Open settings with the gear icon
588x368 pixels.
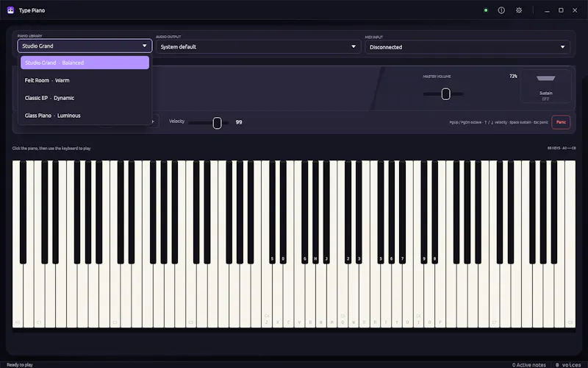[x=519, y=10]
